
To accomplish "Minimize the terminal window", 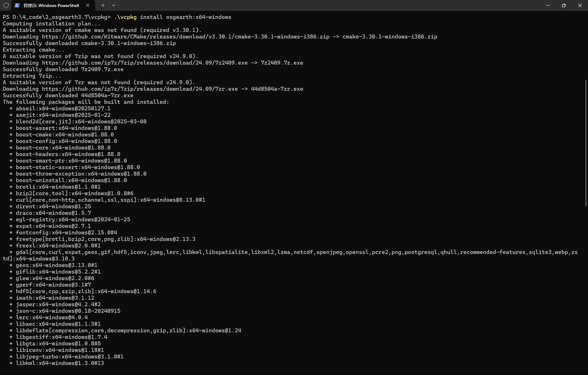I will (x=548, y=5).
